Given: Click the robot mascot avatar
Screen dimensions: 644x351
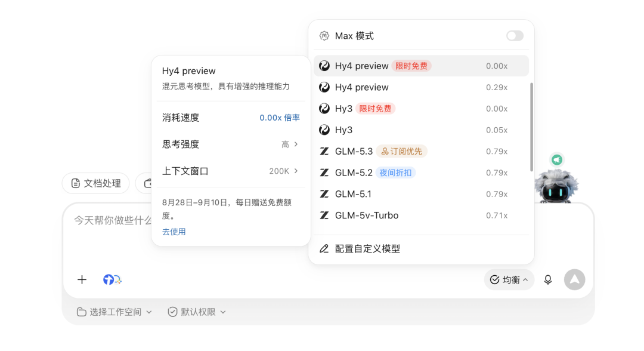Looking at the screenshot, I should coord(556,186).
